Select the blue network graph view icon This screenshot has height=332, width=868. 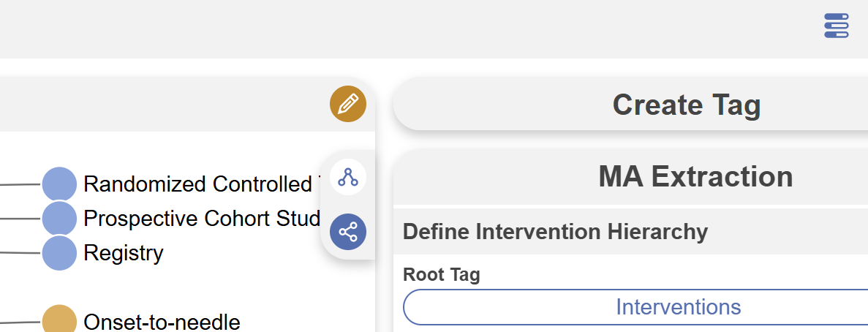click(348, 233)
